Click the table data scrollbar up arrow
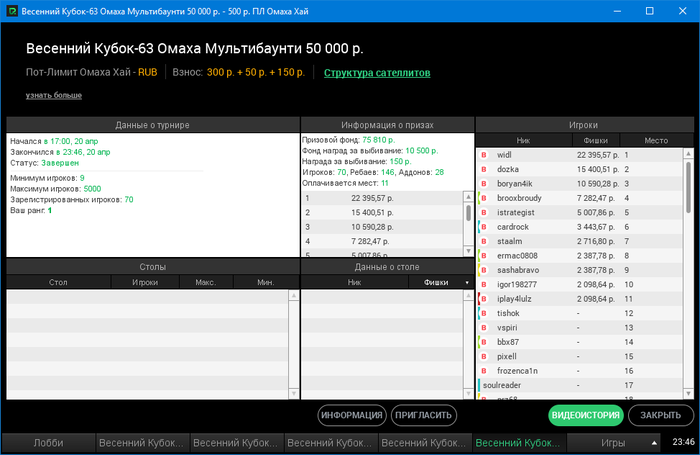Viewport: 700px width, 455px height. click(468, 296)
